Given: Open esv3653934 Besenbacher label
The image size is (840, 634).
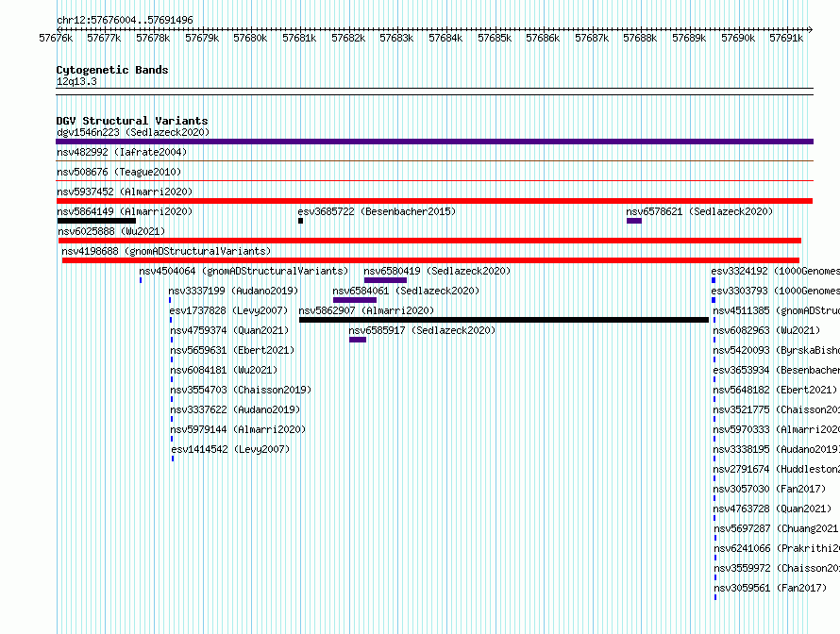Looking at the screenshot, I should (776, 370).
